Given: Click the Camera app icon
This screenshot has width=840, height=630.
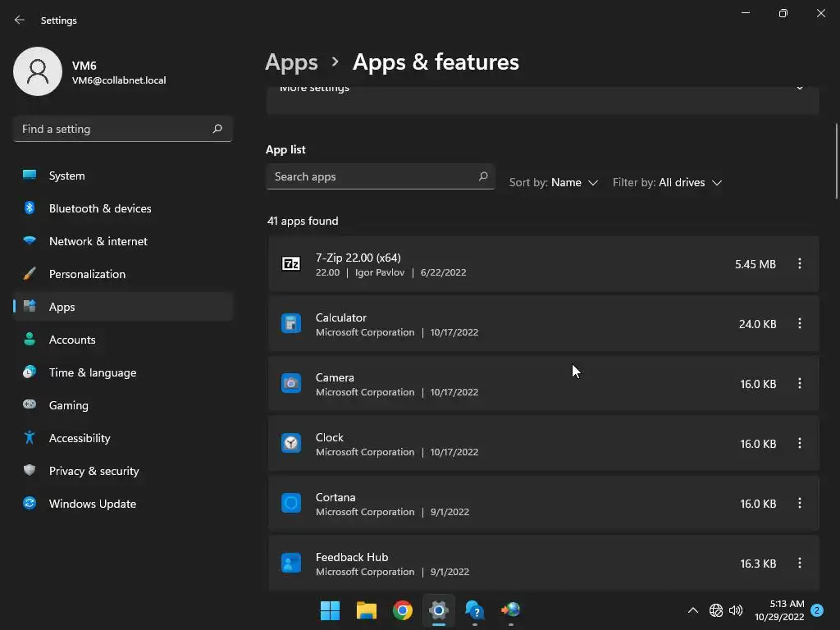Looking at the screenshot, I should 291,384.
